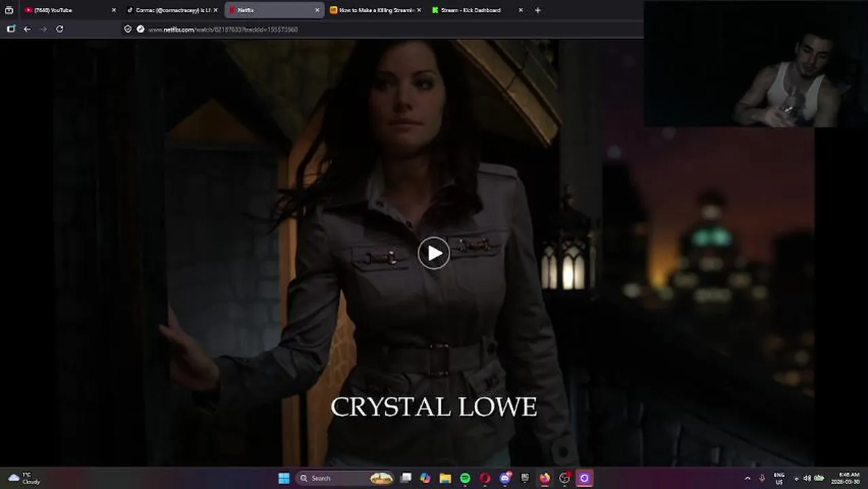
Task: Click the microphone tray icon
Action: [762, 478]
